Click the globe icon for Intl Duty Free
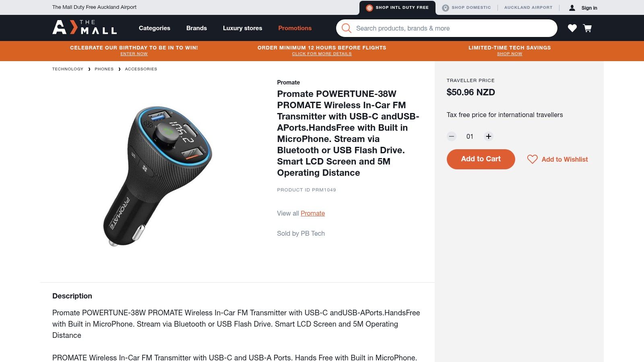Image resolution: width=644 pixels, height=362 pixels. pyautogui.click(x=369, y=8)
